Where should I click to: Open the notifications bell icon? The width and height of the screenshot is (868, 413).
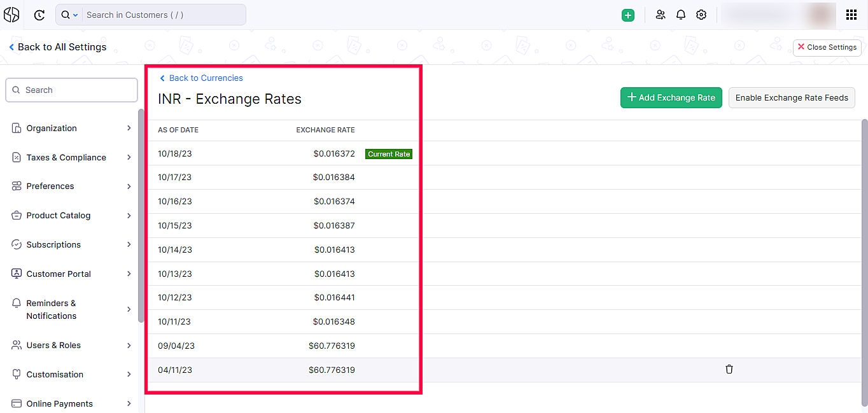(x=681, y=15)
